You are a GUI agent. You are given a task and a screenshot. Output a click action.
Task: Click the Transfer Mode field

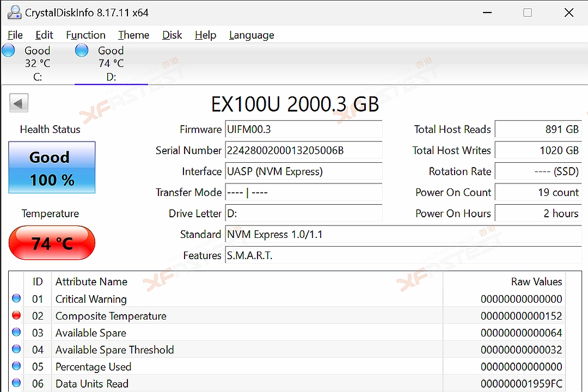pyautogui.click(x=303, y=192)
